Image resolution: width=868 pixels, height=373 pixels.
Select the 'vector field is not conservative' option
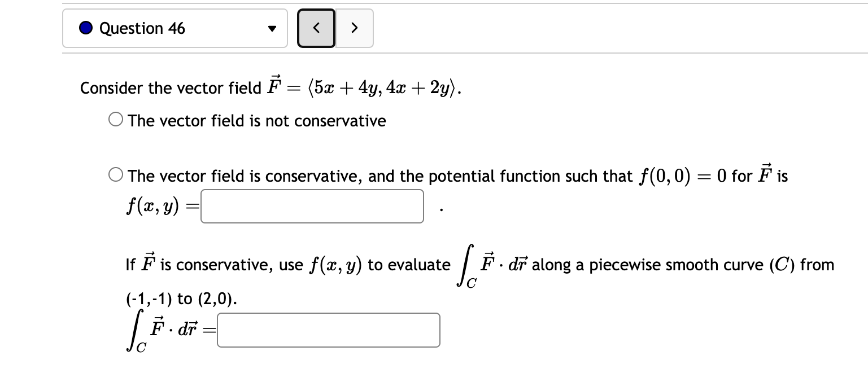pos(115,118)
